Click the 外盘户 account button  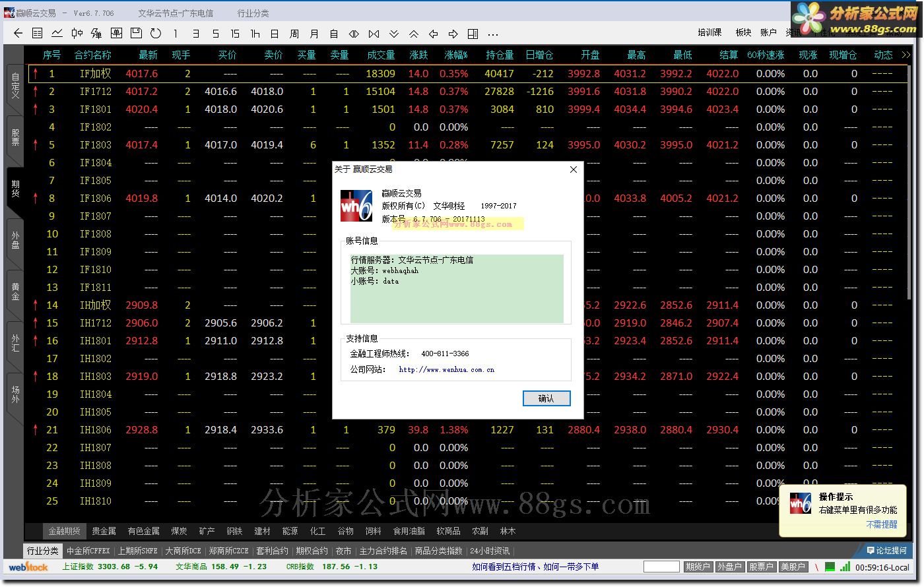[729, 567]
